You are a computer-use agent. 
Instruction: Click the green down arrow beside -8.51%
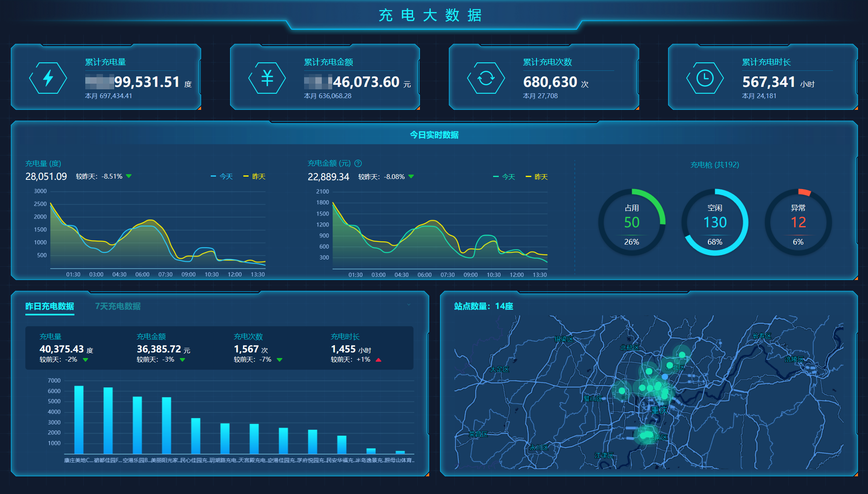(129, 176)
